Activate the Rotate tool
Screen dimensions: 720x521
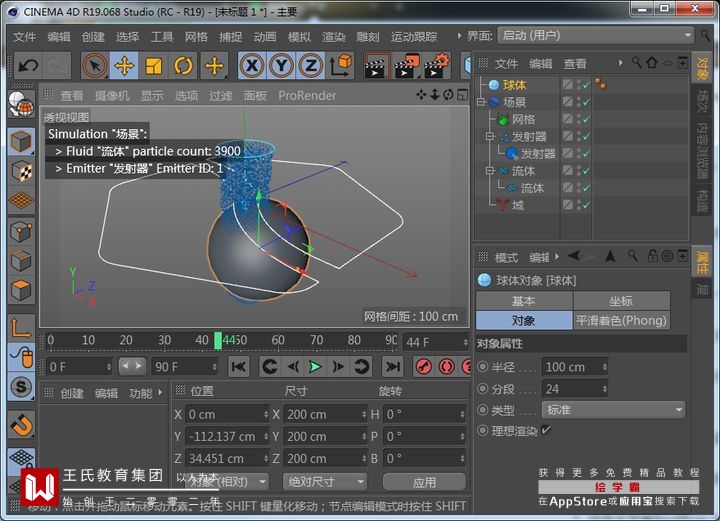tap(183, 66)
